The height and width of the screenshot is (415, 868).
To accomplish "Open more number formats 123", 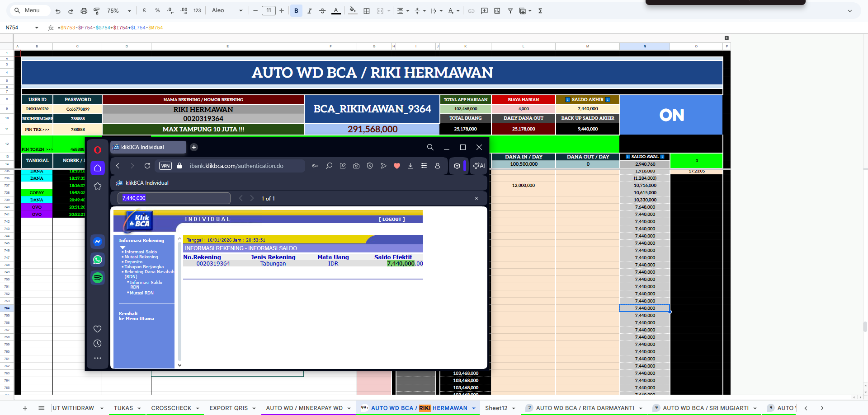I will click(197, 10).
